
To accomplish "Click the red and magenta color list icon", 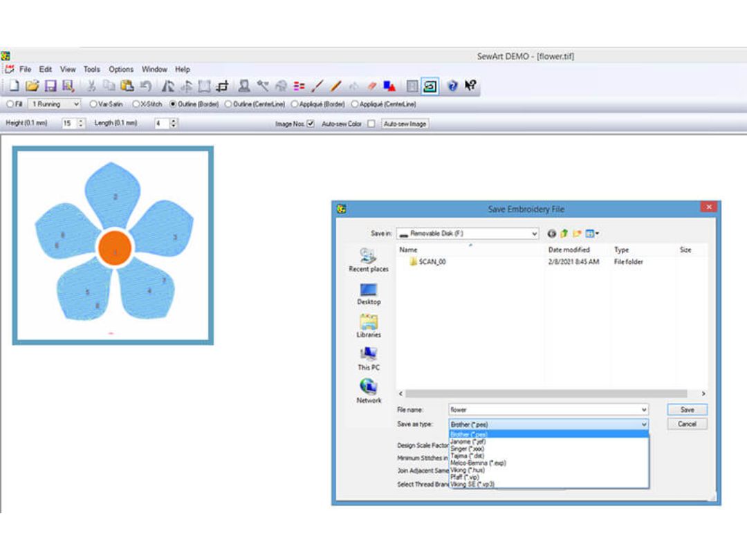I will [x=299, y=86].
